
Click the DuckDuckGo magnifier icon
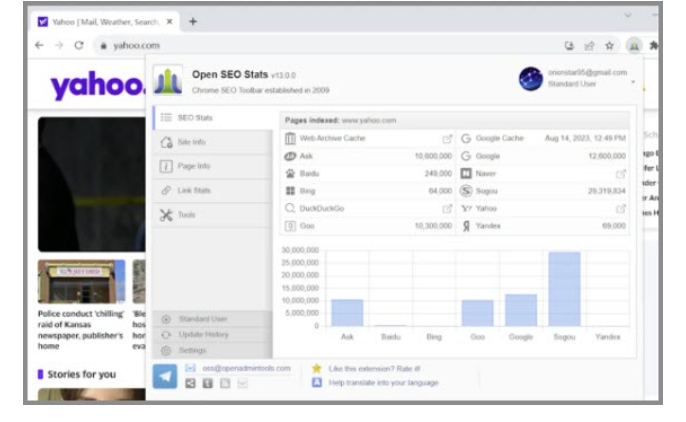[x=290, y=208]
